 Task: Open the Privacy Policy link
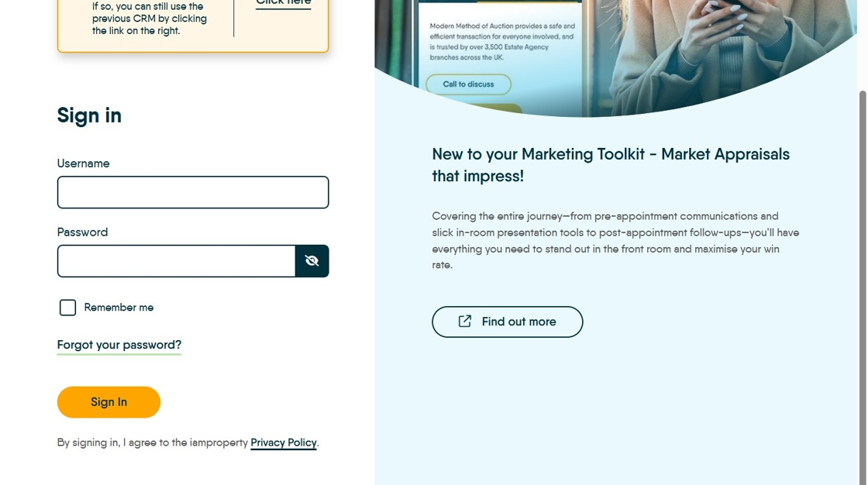284,442
